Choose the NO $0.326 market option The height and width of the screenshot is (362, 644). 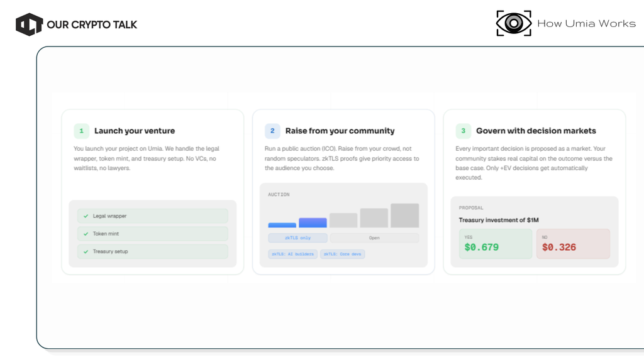573,244
